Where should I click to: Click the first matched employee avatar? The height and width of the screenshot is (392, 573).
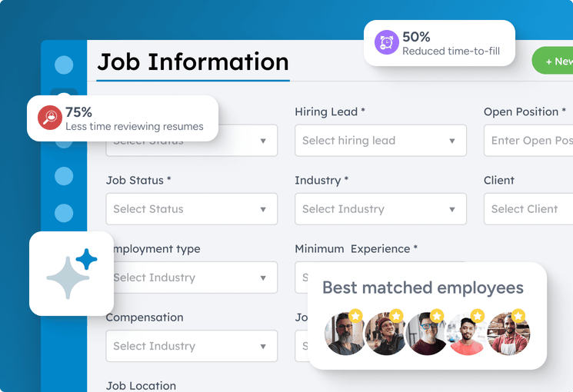(x=344, y=334)
